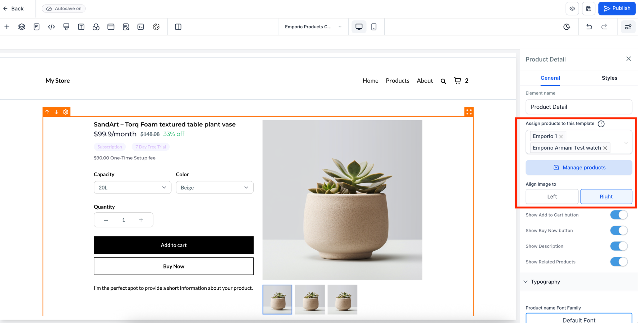Switch to mobile view
The width and height of the screenshot is (644, 323).
374,27
